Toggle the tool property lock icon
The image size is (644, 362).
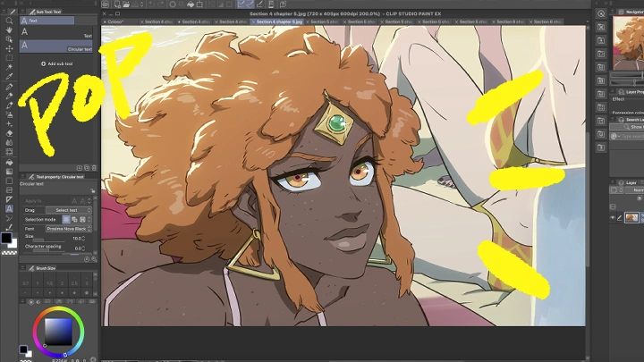coord(93,191)
